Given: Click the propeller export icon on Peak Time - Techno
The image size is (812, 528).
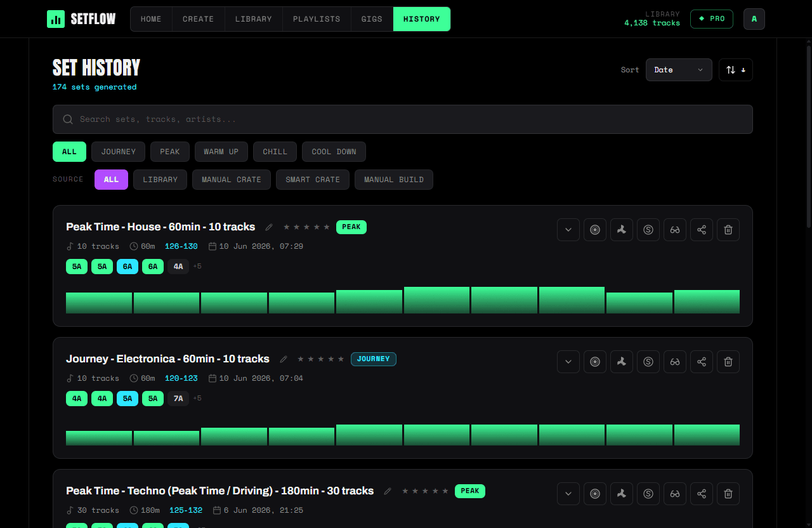Looking at the screenshot, I should (622, 494).
